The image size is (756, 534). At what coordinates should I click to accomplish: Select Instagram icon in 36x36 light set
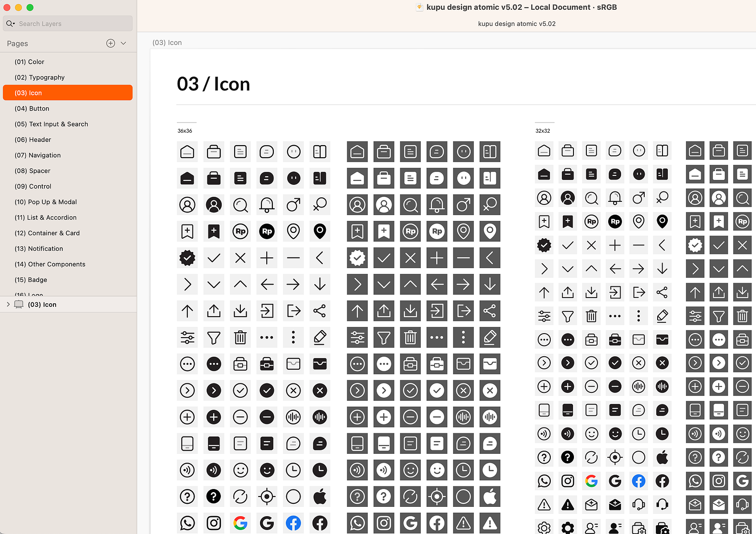214,523
